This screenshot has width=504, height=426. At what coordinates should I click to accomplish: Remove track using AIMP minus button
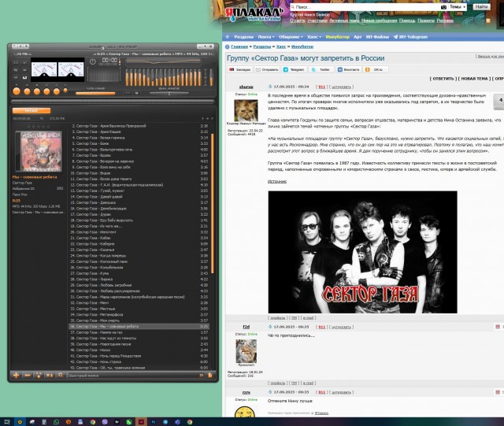point(28,375)
